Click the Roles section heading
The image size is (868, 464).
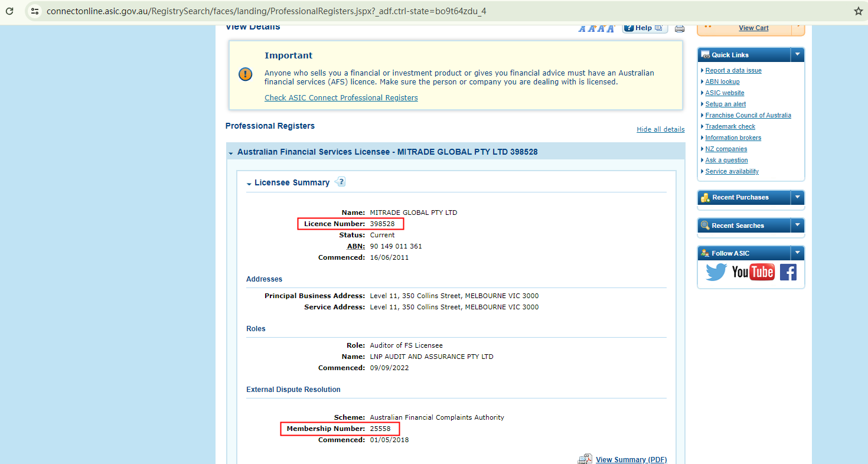[x=256, y=329]
